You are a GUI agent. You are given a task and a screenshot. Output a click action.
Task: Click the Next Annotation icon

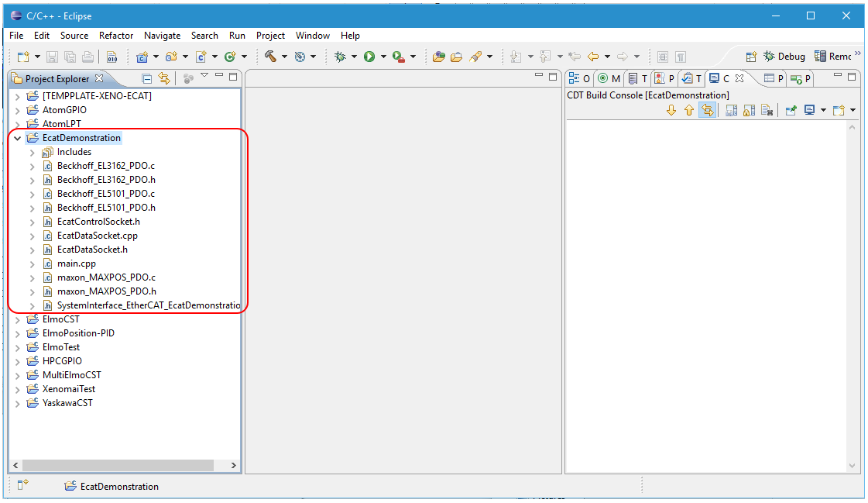click(516, 57)
